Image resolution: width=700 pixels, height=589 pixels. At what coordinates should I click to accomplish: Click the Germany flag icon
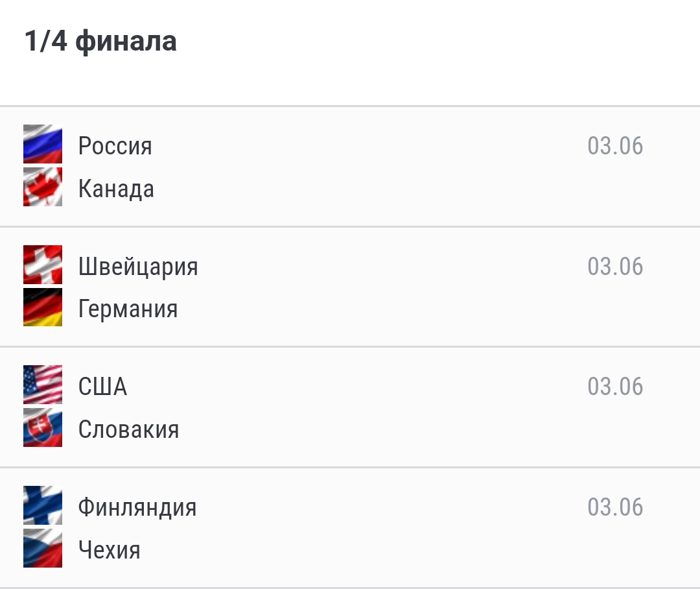pos(43,307)
